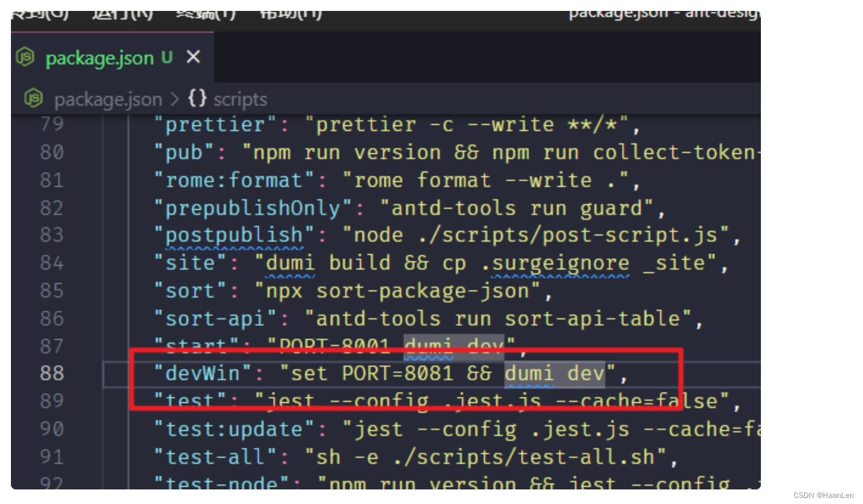Image resolution: width=863 pixels, height=504 pixels.
Task: Click the "dumi build && cp .surgeignore _site" value
Action: 485,263
